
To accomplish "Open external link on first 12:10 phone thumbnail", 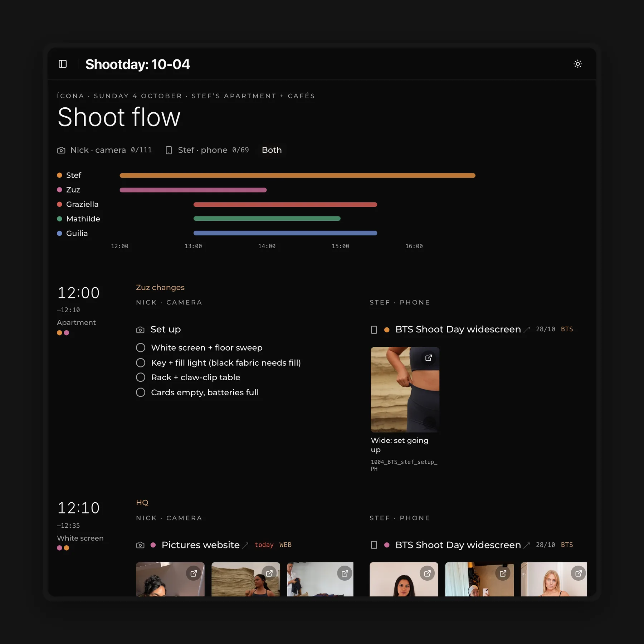I will pyautogui.click(x=427, y=574).
